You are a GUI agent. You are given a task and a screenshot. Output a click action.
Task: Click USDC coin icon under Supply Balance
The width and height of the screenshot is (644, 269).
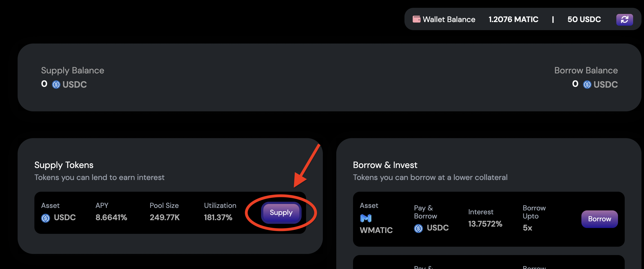[56, 85]
